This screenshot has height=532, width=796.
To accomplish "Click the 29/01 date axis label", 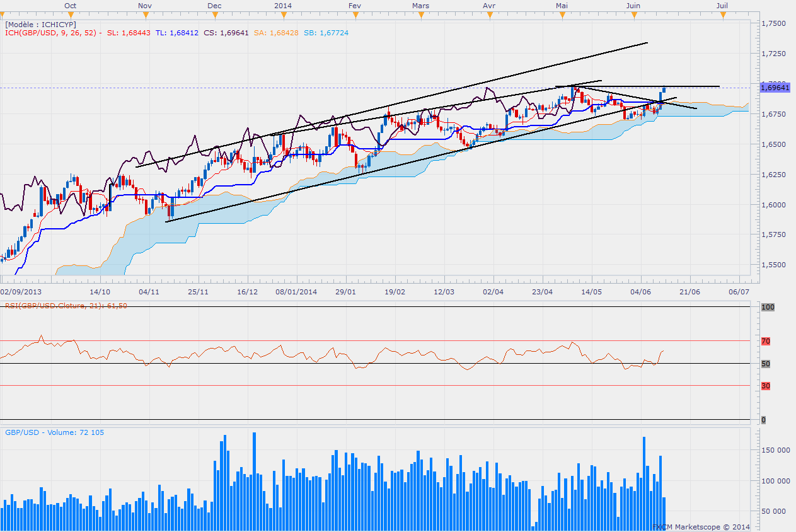I will click(x=345, y=292).
